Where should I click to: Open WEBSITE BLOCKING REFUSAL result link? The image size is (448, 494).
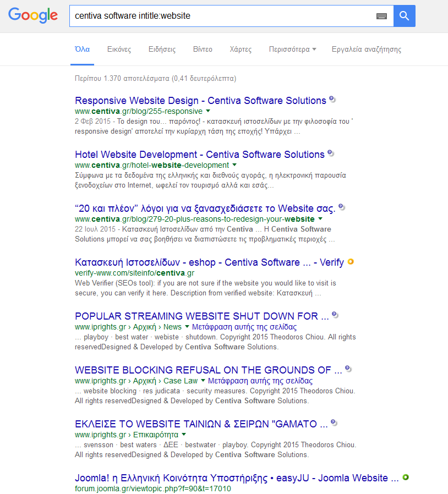coord(209,370)
